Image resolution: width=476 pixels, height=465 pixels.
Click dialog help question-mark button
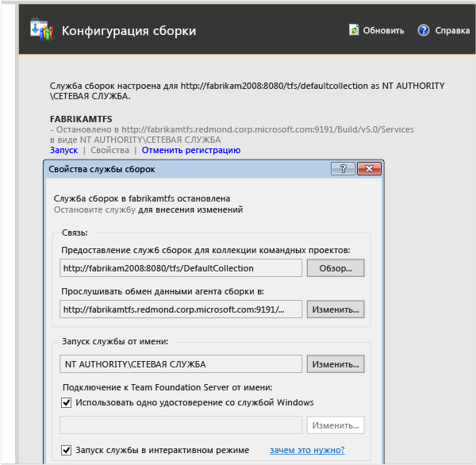[x=343, y=168]
